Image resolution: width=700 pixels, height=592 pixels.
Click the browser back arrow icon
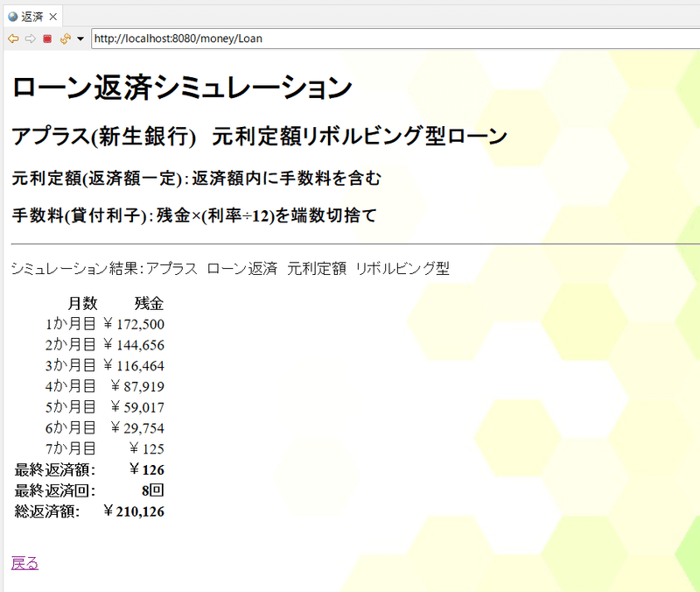(x=13, y=39)
